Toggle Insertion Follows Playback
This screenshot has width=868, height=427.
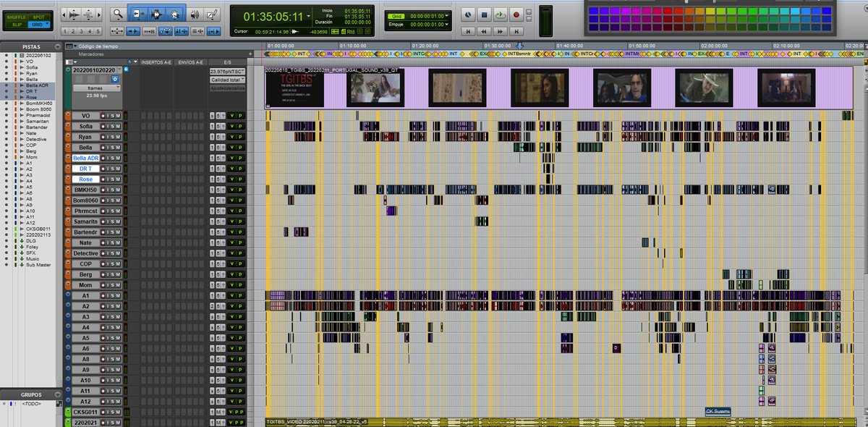pos(213,31)
